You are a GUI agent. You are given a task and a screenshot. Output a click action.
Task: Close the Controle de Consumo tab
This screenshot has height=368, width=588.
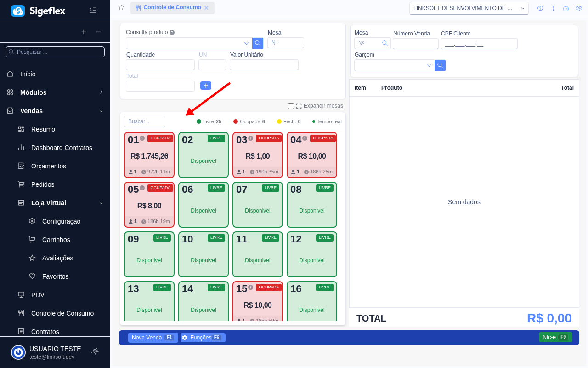pos(206,8)
